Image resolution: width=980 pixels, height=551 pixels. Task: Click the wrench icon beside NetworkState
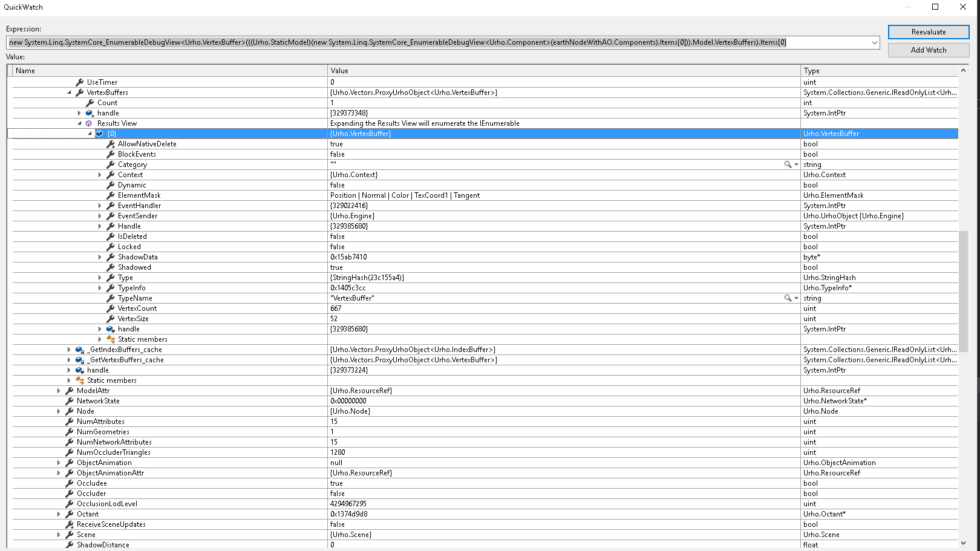click(69, 401)
